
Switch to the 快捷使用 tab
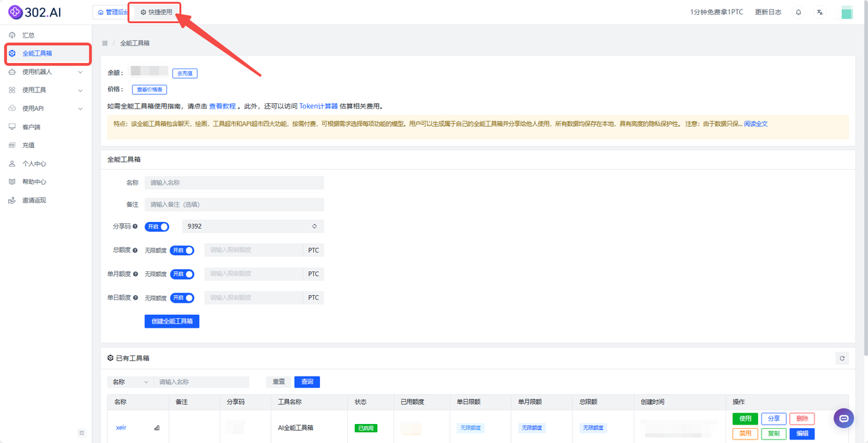156,12
